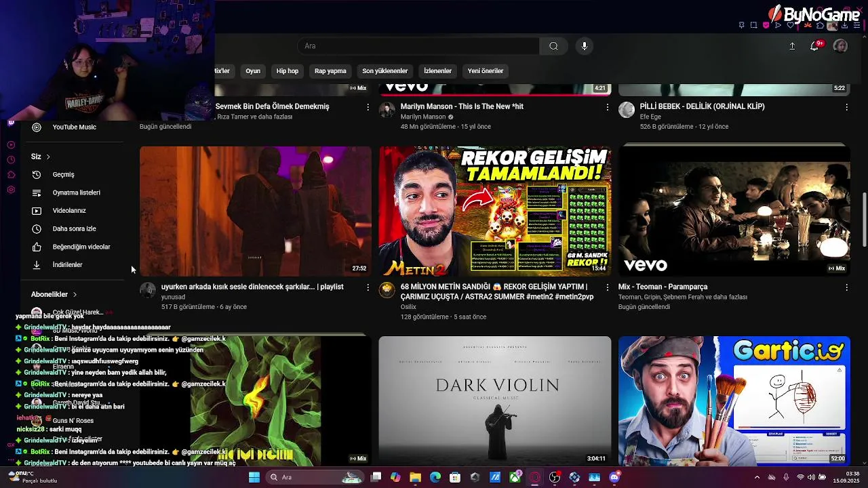Start voice search with the microphone
Image resolution: width=868 pixels, height=488 pixels.
pos(585,46)
